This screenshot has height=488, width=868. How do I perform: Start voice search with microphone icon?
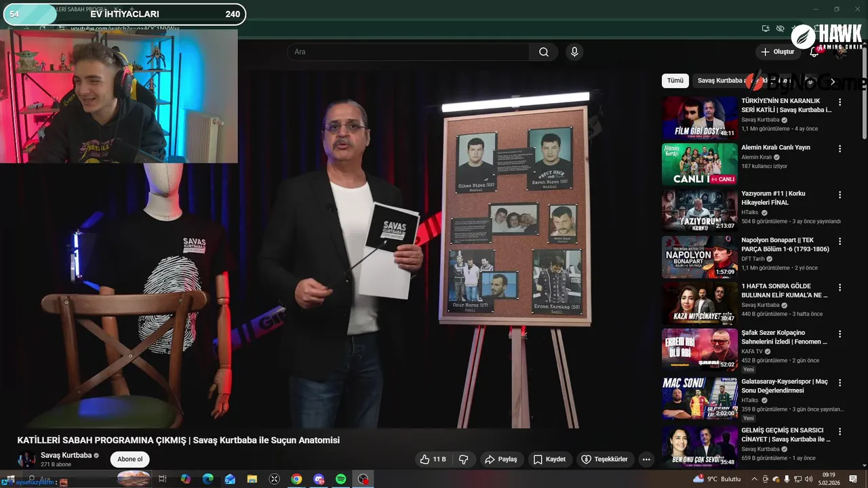[x=574, y=52]
